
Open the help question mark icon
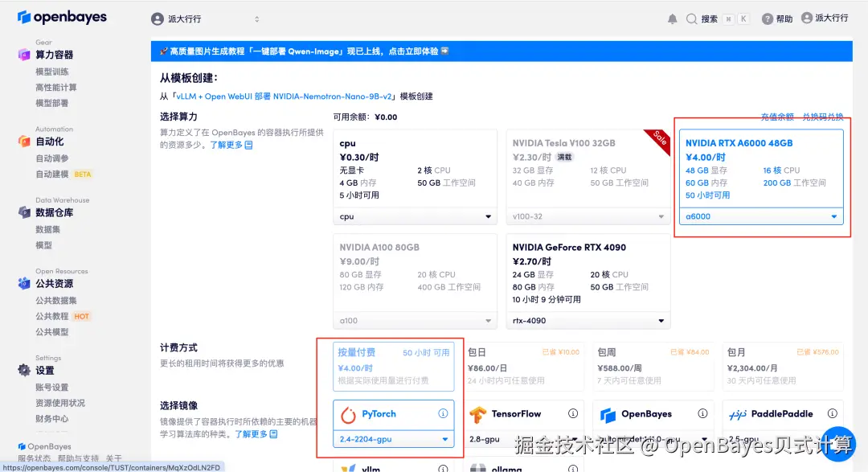[x=768, y=18]
